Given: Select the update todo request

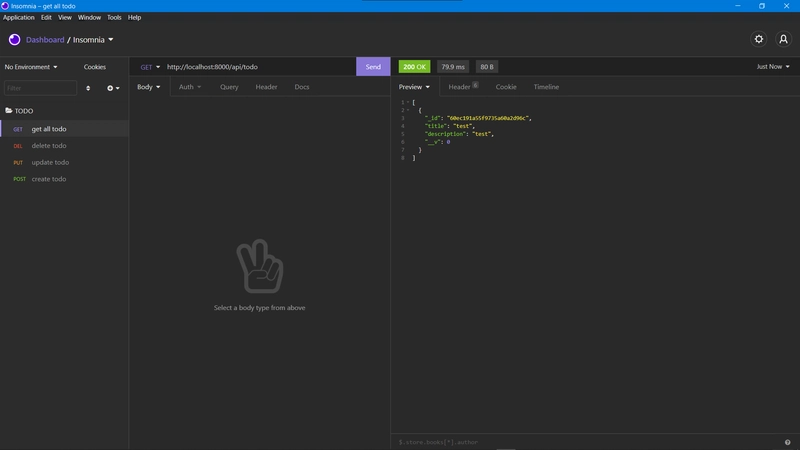Looking at the screenshot, I should coord(64,162).
